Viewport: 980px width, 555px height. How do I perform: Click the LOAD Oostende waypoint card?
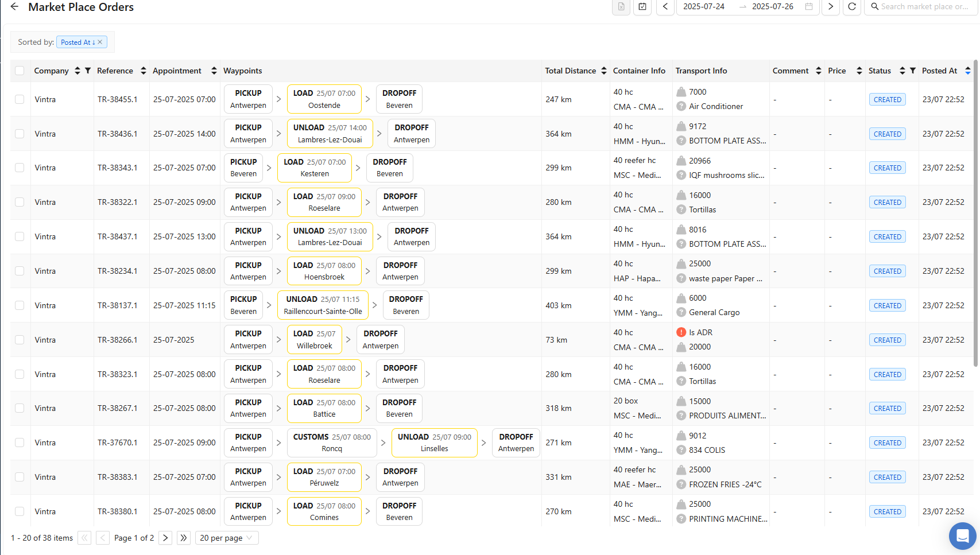tap(324, 99)
